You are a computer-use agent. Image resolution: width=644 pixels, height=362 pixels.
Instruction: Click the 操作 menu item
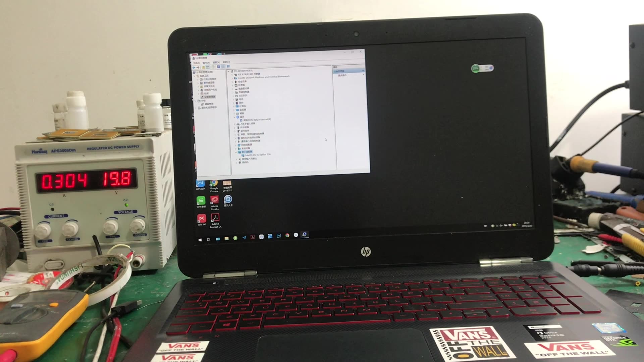pyautogui.click(x=206, y=61)
